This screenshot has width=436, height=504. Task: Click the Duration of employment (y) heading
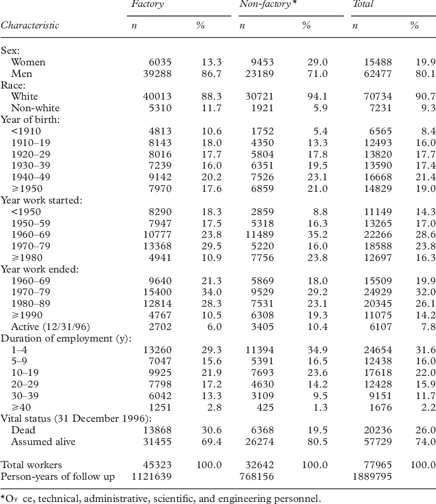coord(58,338)
